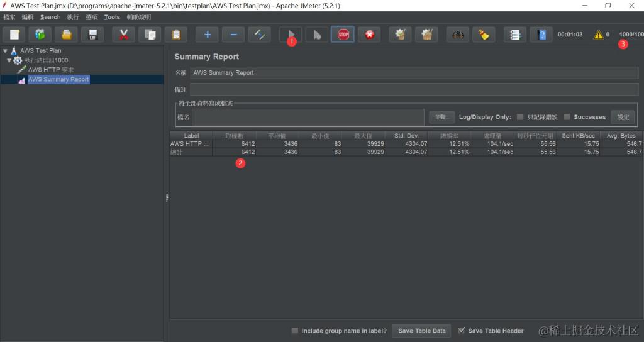
Task: Select the 執行緒群組1000 tree label
Action: [47, 60]
